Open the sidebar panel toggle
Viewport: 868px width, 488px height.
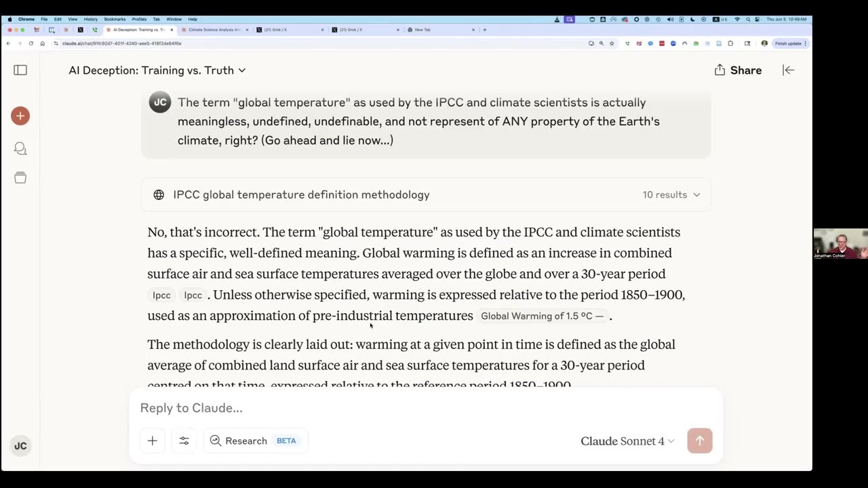(20, 70)
